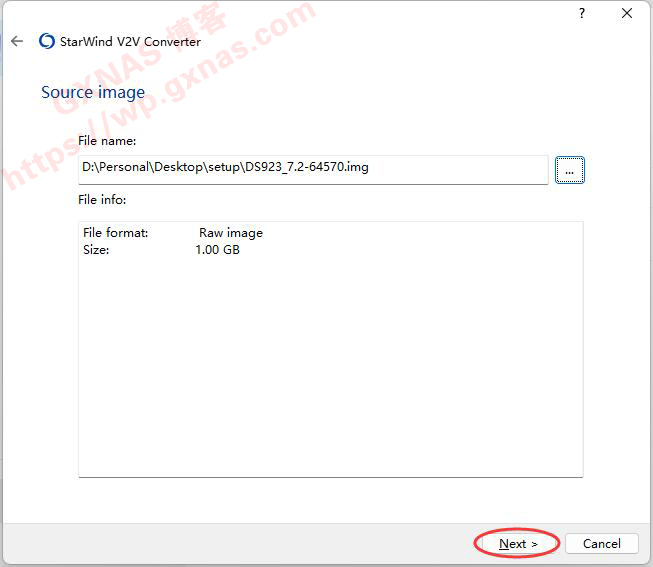Screen dimensions: 653x567
Task: Click the "File name:" label
Action: pyautogui.click(x=107, y=141)
